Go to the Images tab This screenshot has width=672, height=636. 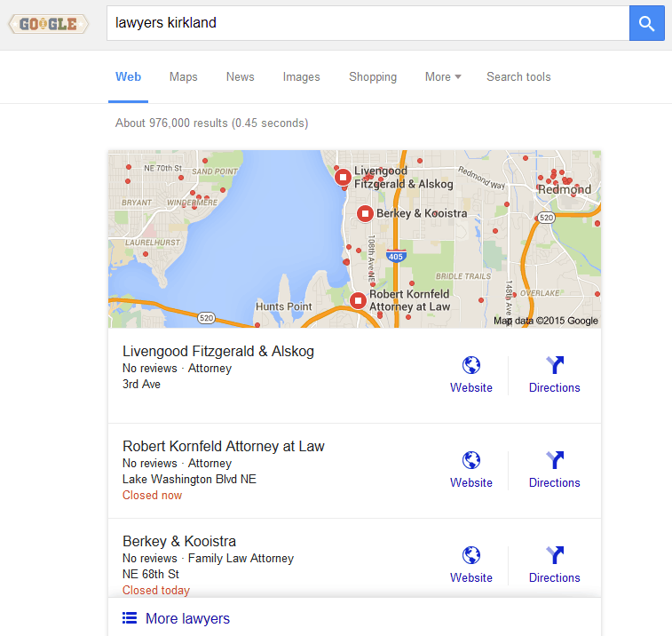(x=301, y=76)
